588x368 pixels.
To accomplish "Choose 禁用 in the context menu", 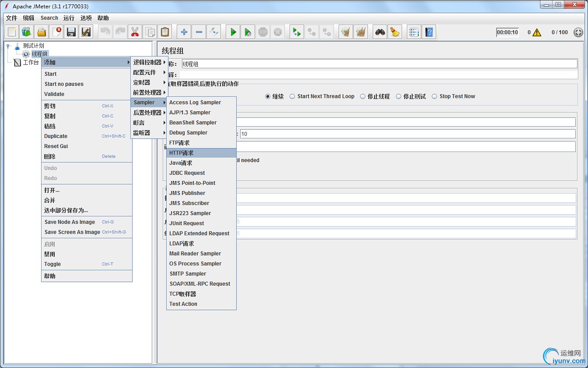I will coord(87,254).
